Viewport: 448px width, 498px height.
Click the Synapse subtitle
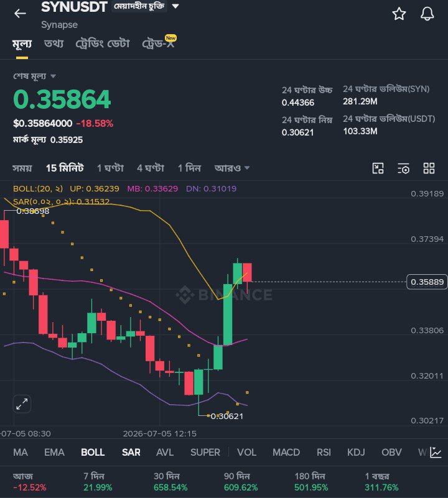pos(59,25)
